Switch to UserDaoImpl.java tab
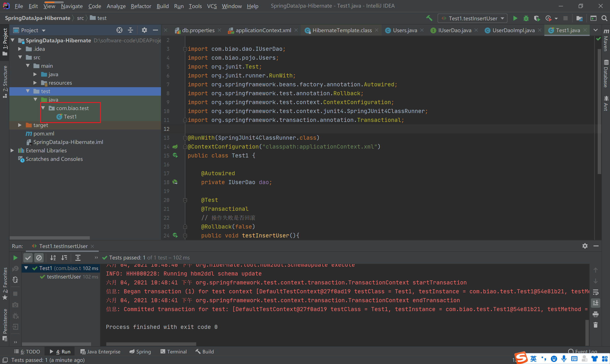Viewport: 610px width, 364px height. [513, 30]
